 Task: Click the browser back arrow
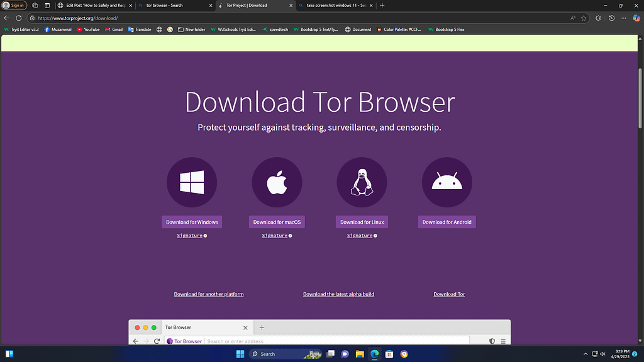[x=6, y=18]
